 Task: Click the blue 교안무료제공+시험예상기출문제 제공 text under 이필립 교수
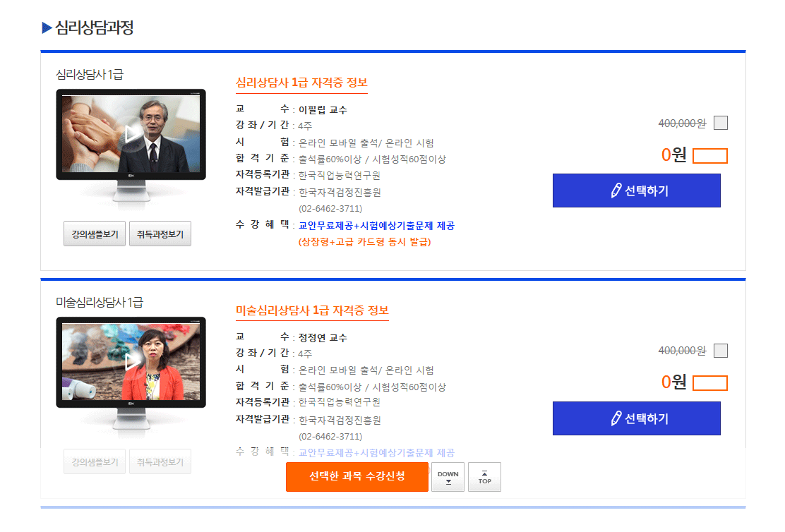point(376,226)
